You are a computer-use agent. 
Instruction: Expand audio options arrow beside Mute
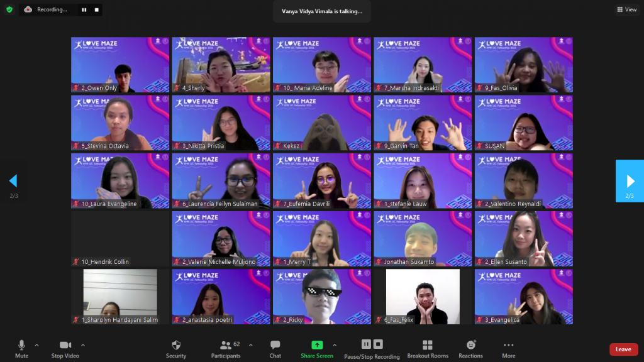36,345
